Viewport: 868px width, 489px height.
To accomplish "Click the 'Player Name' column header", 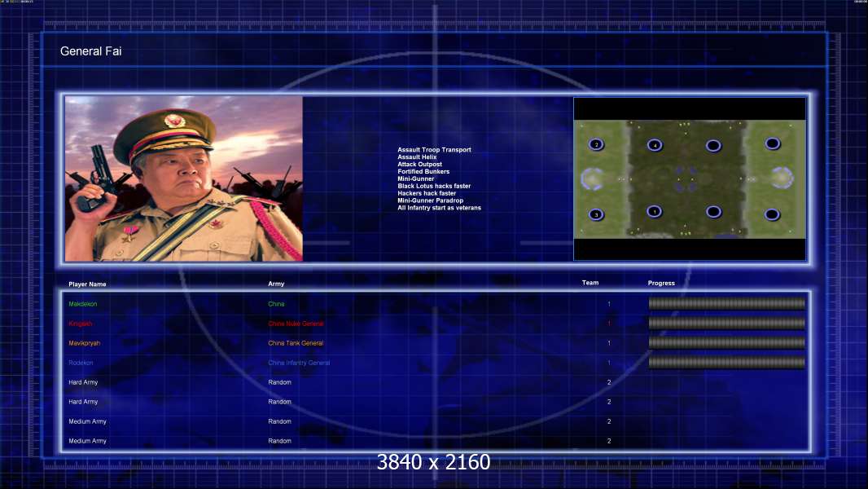I will [x=87, y=284].
